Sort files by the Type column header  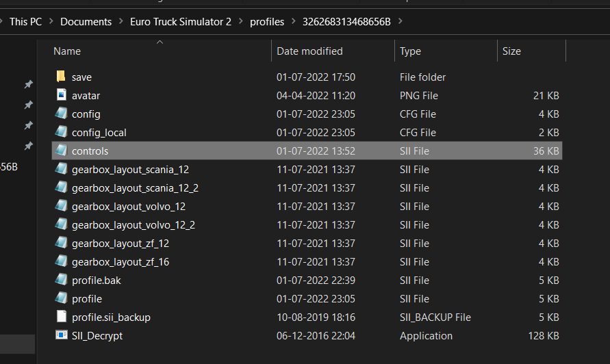tap(410, 51)
